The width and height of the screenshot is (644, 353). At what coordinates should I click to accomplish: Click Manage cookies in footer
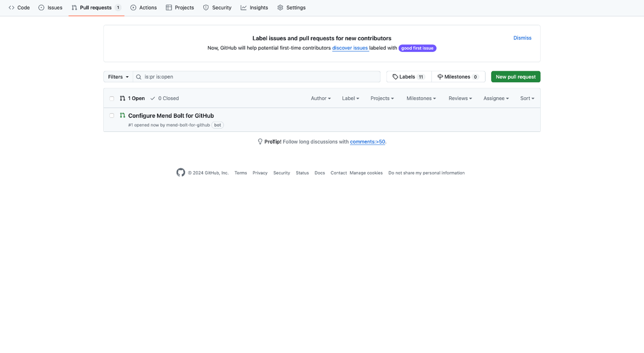[366, 173]
